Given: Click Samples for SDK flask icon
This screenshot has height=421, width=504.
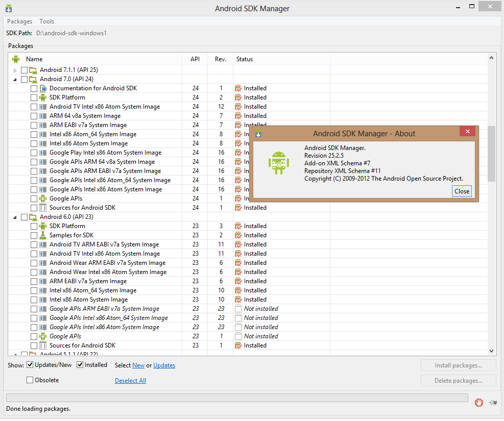Looking at the screenshot, I should click(x=43, y=235).
